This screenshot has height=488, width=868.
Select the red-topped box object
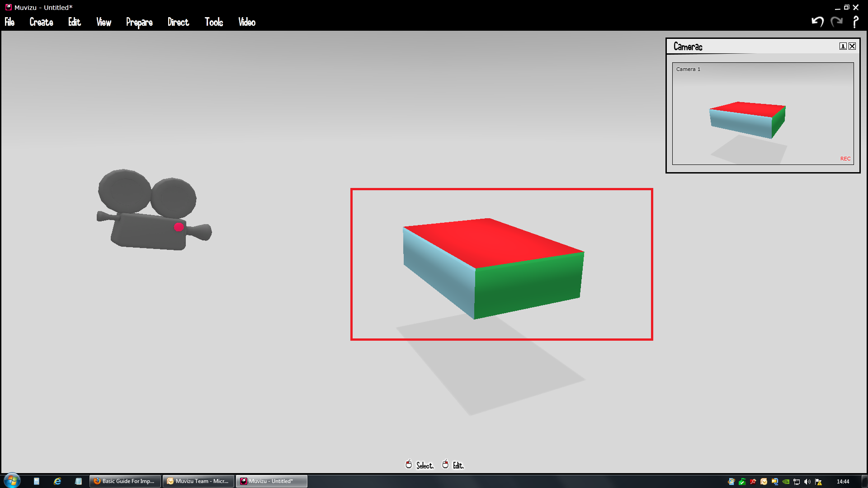point(493,268)
